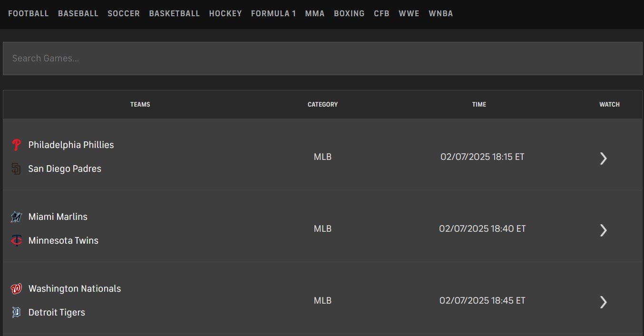
Task: Click the Detroit Tigers team logo
Action: pyautogui.click(x=16, y=313)
